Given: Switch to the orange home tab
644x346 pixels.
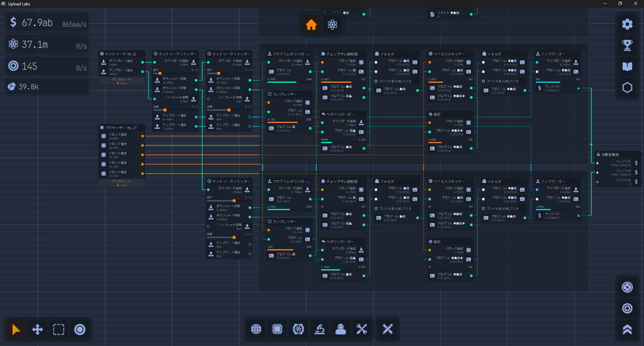Looking at the screenshot, I should point(311,25).
